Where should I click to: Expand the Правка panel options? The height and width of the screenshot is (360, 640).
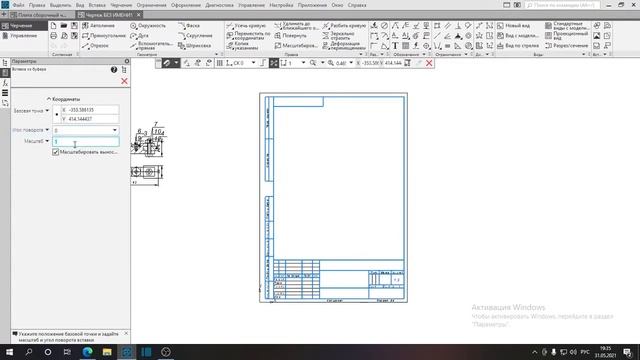(361, 54)
